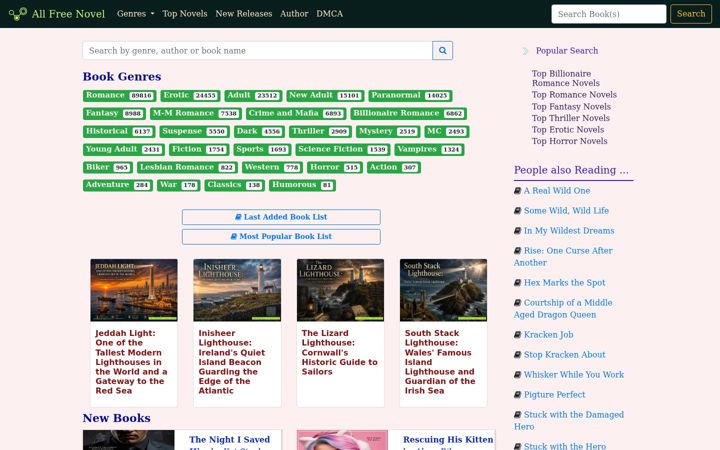Open the Top Novels menu item
The height and width of the screenshot is (450, 720).
tap(185, 14)
